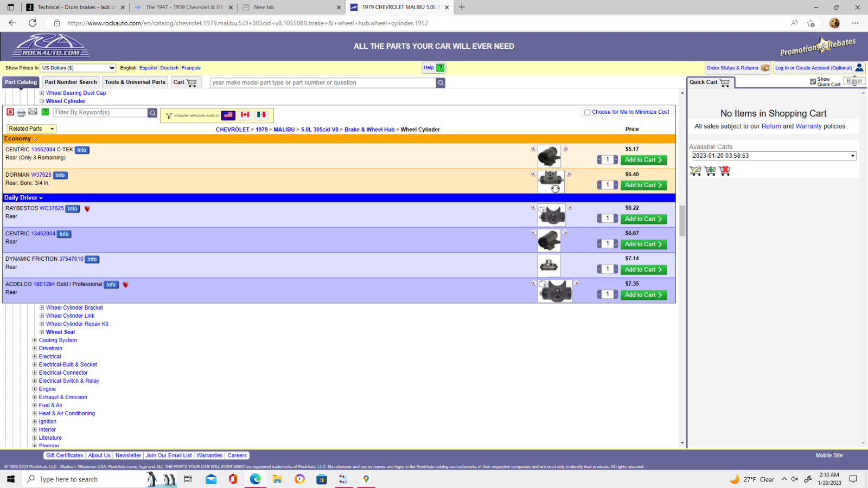Image resolution: width=868 pixels, height=488 pixels.
Task: Show next image for Centric 13562004
Action: pos(565,149)
